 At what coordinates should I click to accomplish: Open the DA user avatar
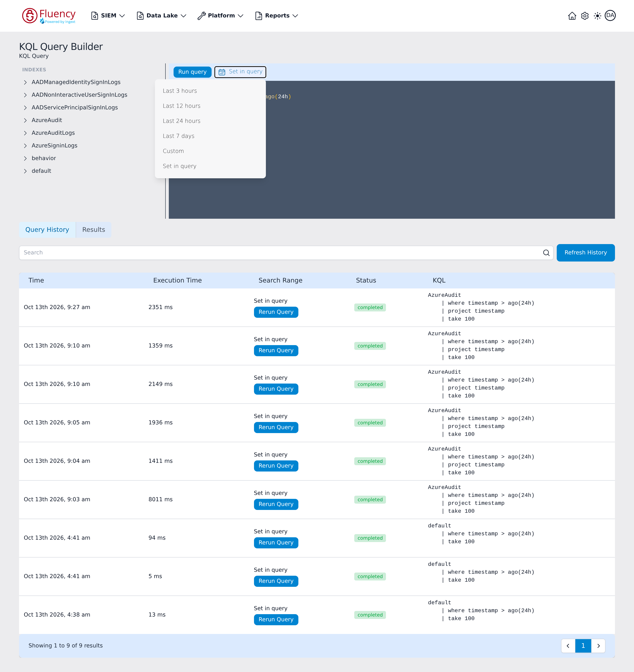[x=610, y=15]
